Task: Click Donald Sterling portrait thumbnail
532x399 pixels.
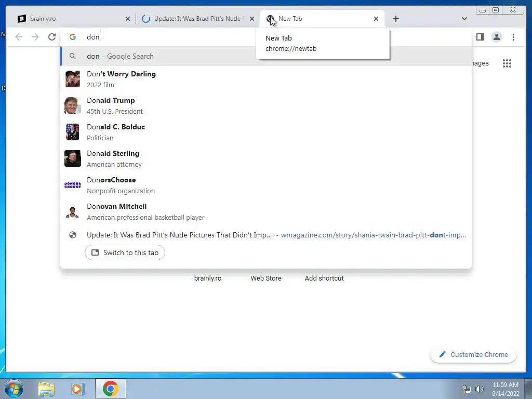Action: (x=73, y=158)
